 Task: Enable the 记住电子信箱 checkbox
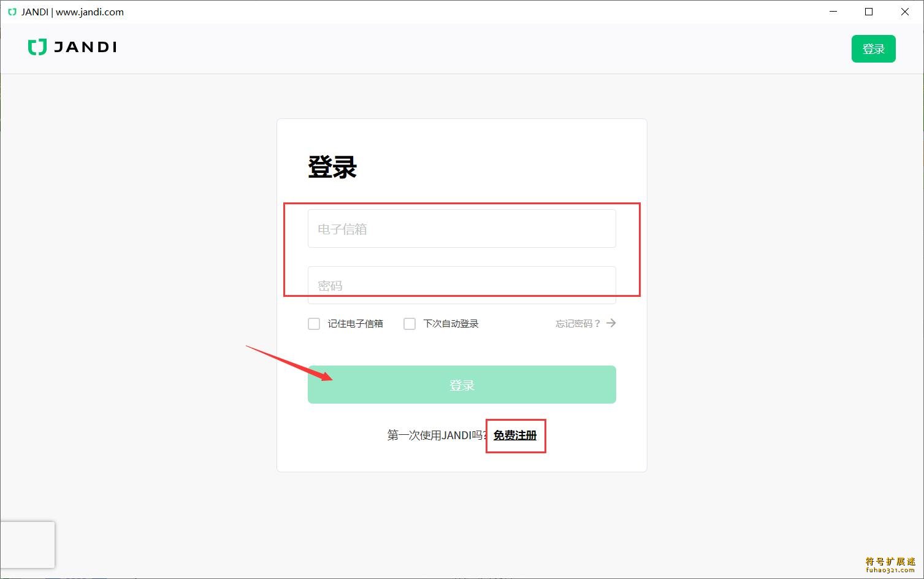(x=314, y=324)
